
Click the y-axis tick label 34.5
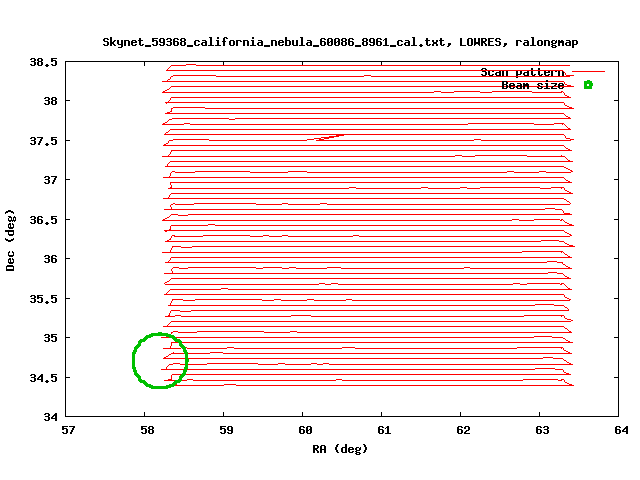(x=43, y=378)
